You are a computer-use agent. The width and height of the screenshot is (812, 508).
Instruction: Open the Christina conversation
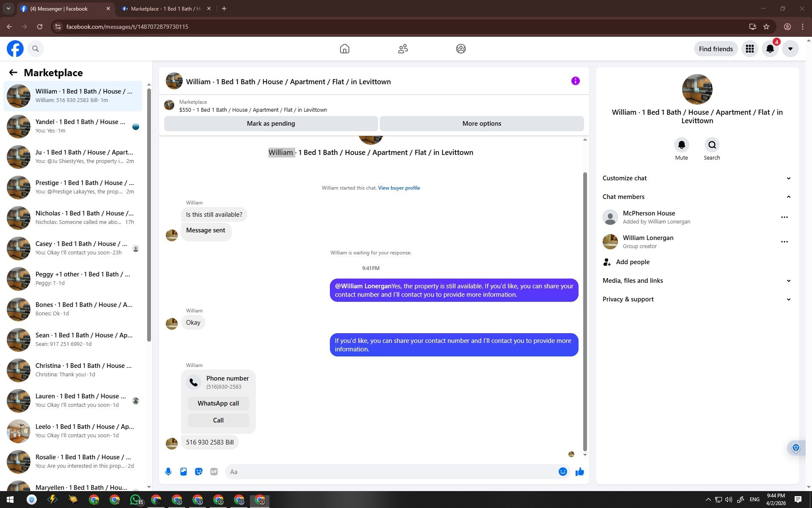73,370
